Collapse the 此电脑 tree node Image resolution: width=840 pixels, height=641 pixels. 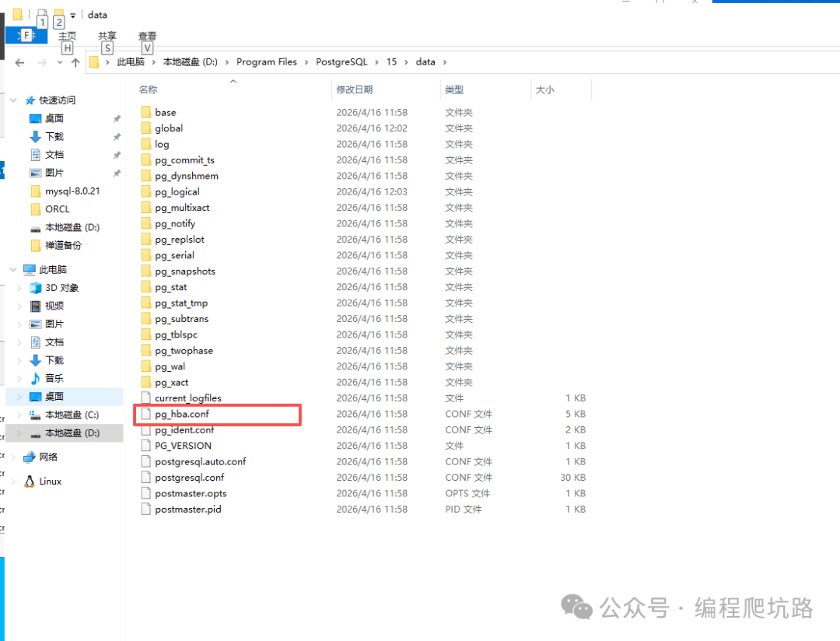tap(13, 270)
